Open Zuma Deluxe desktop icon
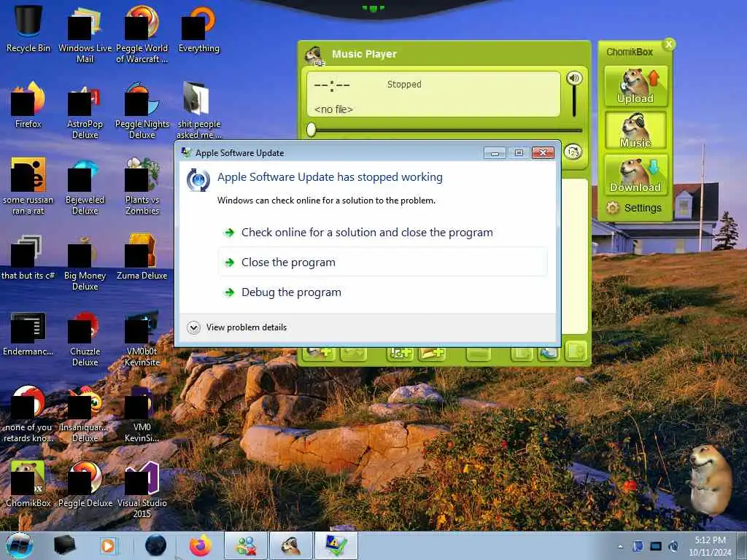The width and height of the screenshot is (747, 560). 142,256
